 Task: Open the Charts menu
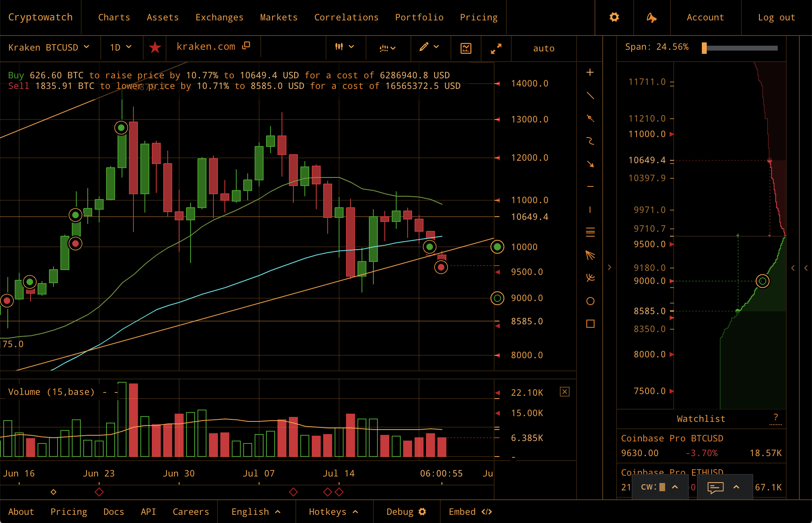114,17
